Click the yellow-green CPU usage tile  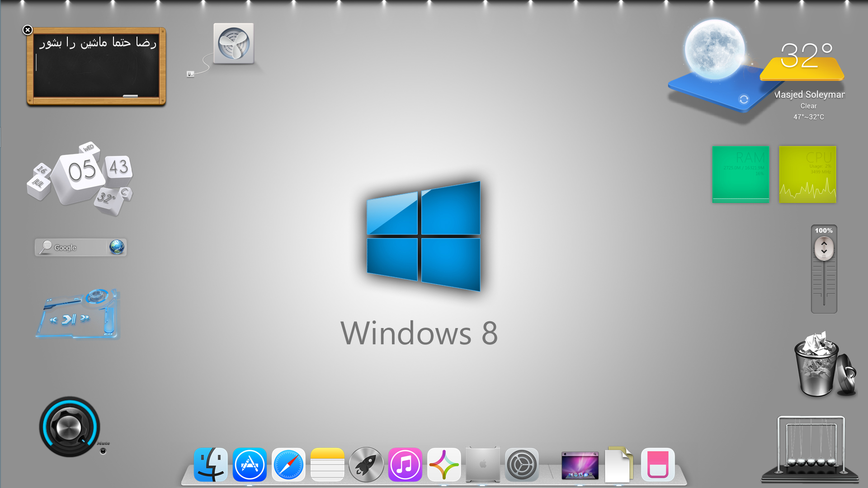click(807, 174)
